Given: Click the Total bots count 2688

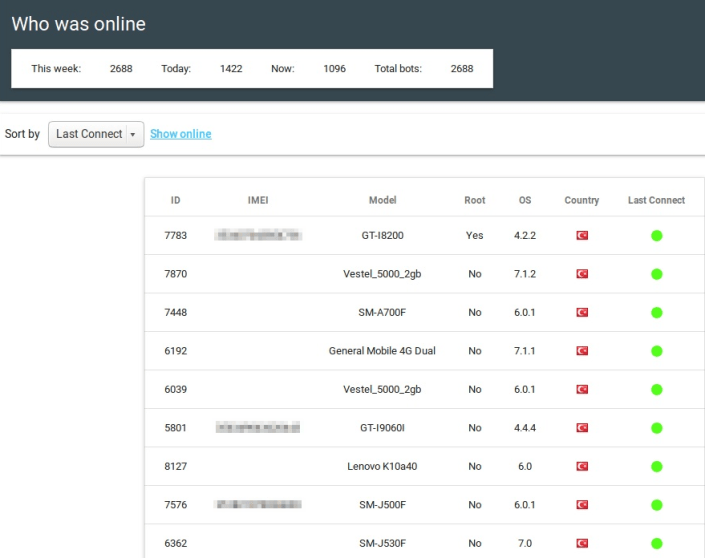Looking at the screenshot, I should [462, 69].
